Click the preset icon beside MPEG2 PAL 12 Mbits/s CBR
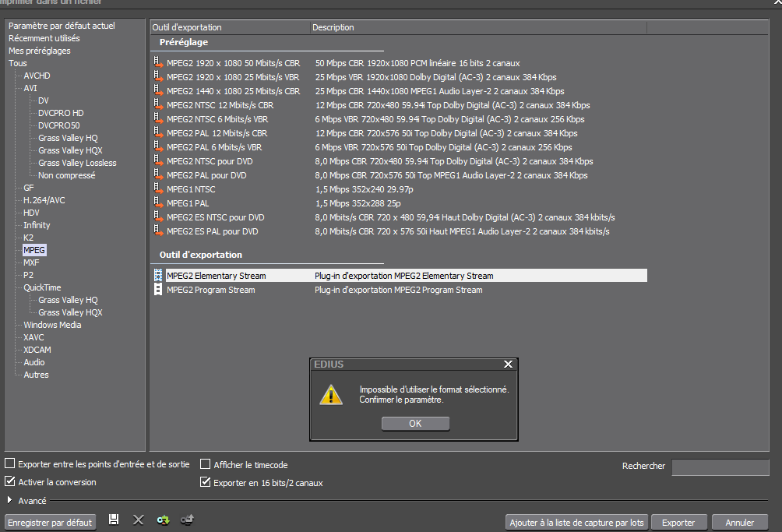The height and width of the screenshot is (532, 782). (158, 132)
